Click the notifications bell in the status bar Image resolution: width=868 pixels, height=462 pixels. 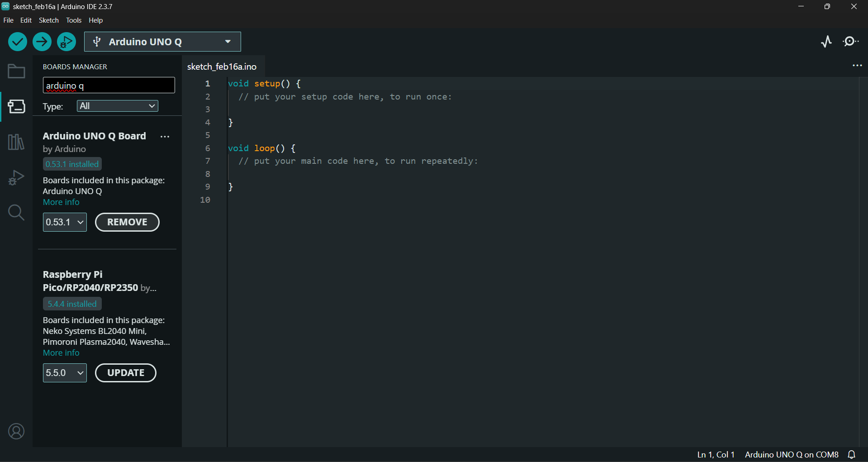pyautogui.click(x=852, y=455)
